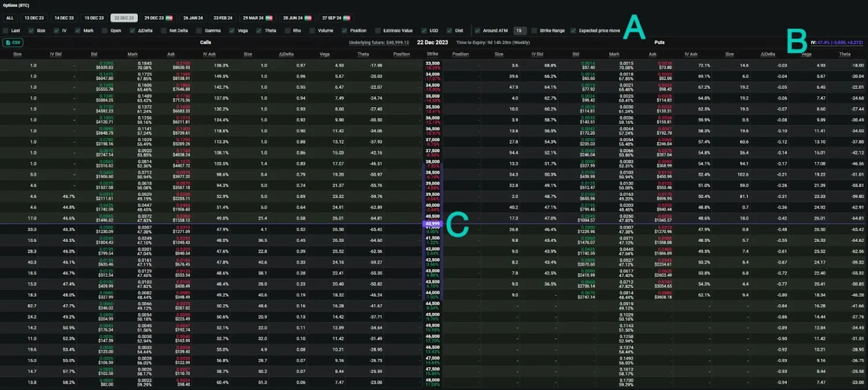Select the 40,500 strike cell
The width and height of the screenshot is (868, 390).
pyautogui.click(x=433, y=218)
